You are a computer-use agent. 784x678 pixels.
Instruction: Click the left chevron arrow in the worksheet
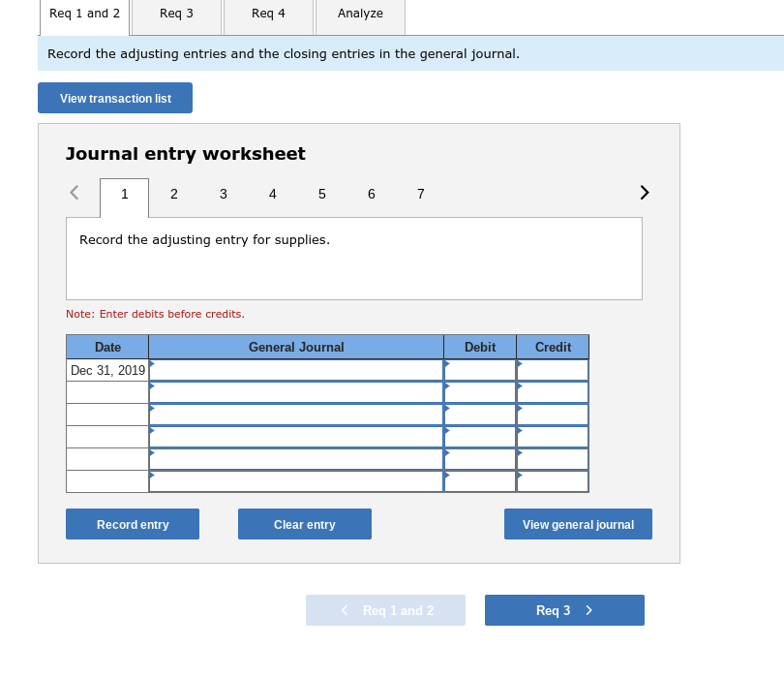click(x=75, y=193)
